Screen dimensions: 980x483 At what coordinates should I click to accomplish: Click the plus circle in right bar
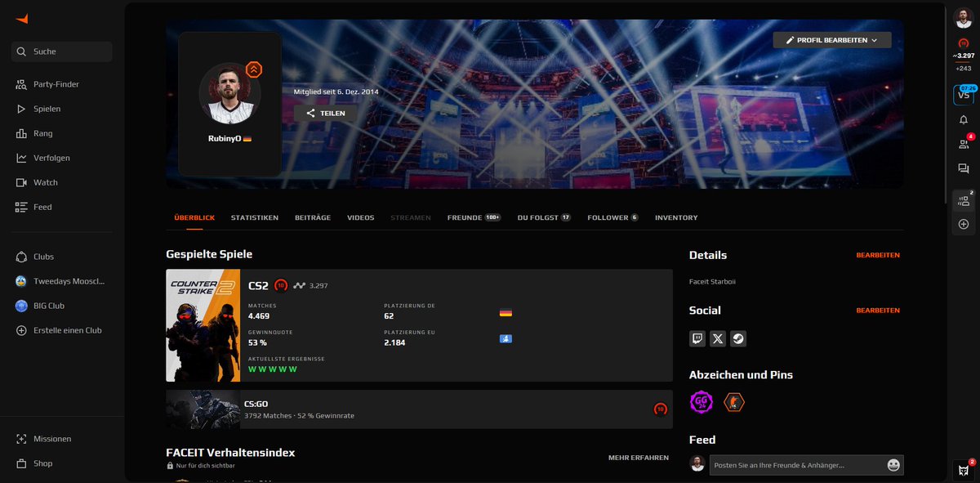click(x=964, y=224)
